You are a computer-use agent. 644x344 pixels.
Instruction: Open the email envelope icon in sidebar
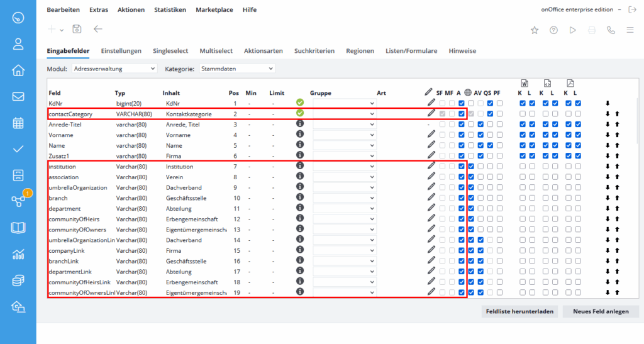pos(18,96)
